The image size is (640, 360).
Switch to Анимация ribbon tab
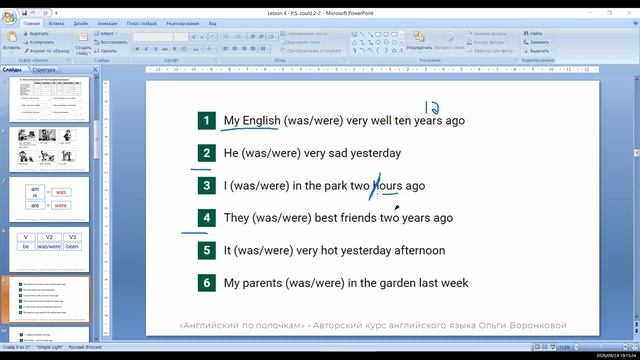pyautogui.click(x=107, y=24)
